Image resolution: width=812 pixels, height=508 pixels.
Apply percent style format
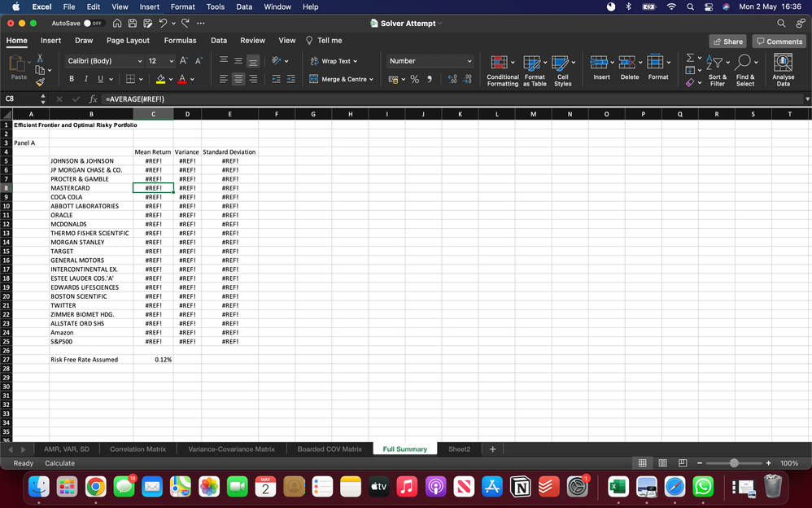tap(414, 79)
